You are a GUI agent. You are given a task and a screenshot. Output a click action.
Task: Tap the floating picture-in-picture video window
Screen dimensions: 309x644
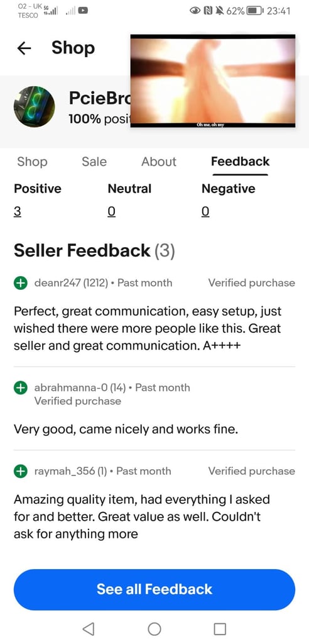click(x=212, y=81)
